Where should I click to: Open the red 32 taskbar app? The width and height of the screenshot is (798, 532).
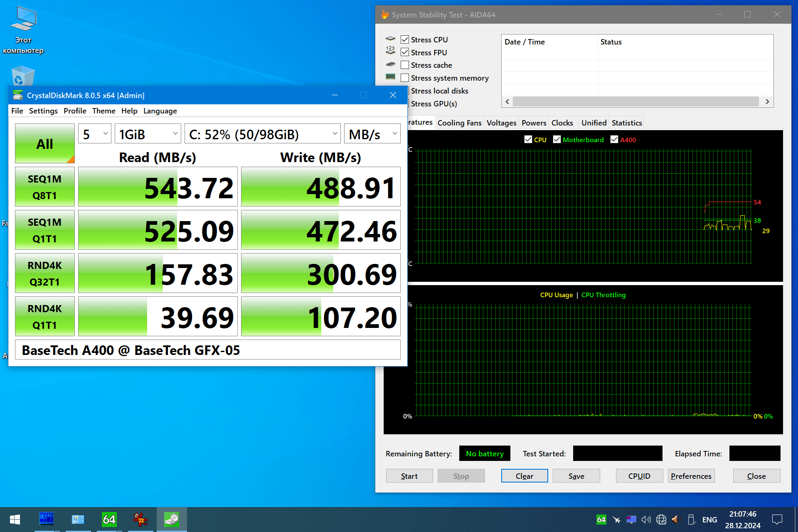tap(140, 519)
